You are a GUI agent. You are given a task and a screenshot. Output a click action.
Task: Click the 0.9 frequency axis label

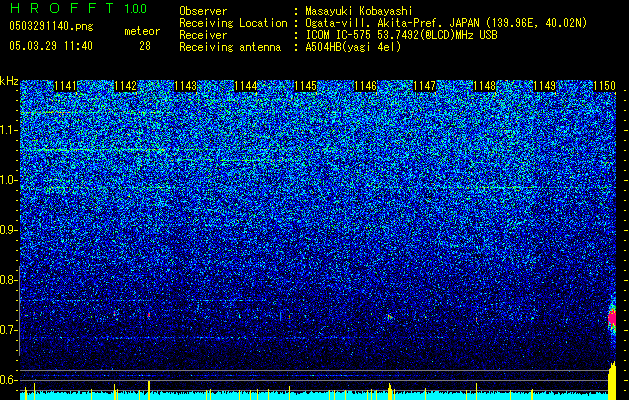click(8, 230)
